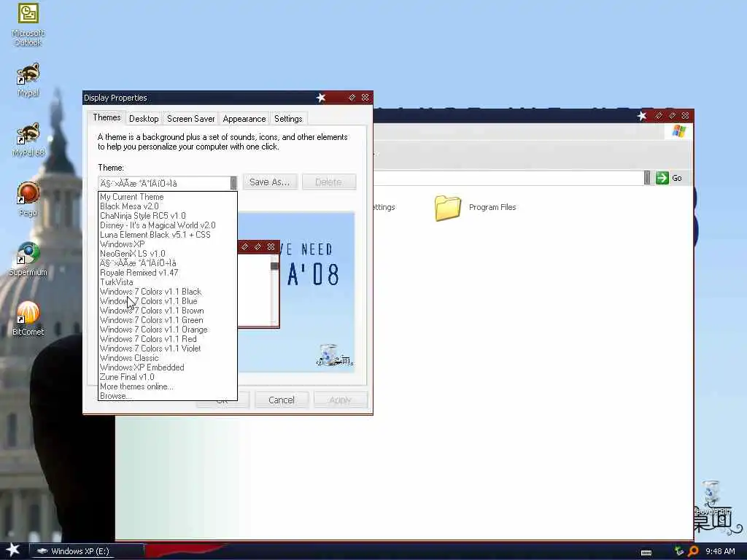
Task: Select the Supermium browser desktop icon
Action: [28, 259]
